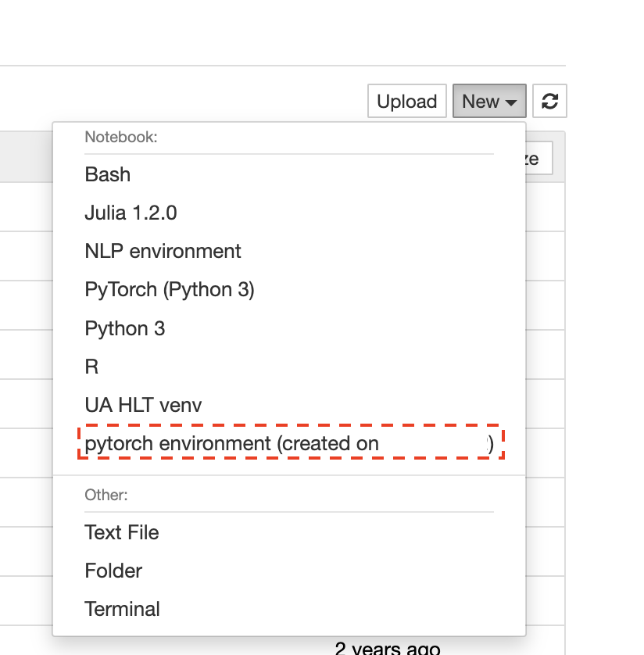644x655 pixels.
Task: Open the New dropdown caret arrow
Action: tap(511, 102)
